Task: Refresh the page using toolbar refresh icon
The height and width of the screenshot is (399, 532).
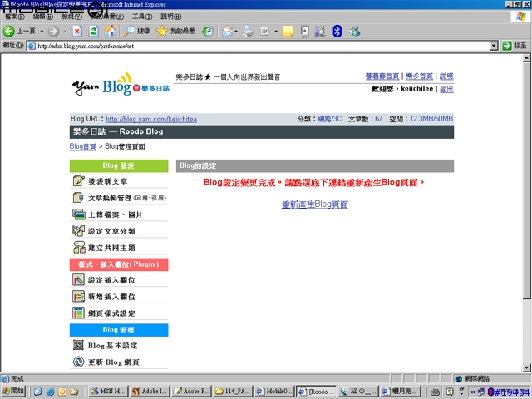Action: click(x=94, y=32)
